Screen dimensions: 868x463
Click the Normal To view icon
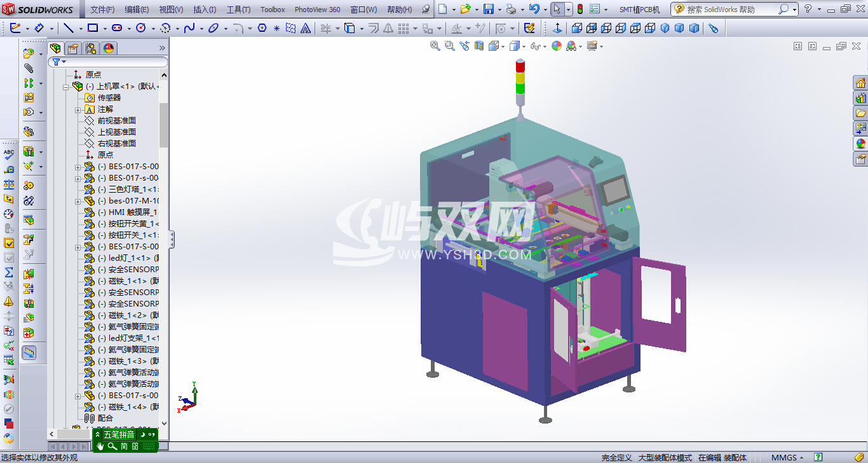click(558, 28)
